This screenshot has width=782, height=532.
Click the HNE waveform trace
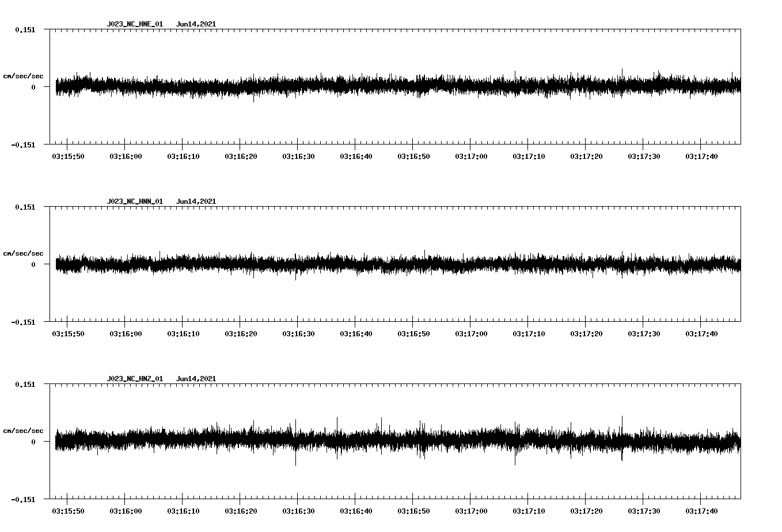(398, 86)
